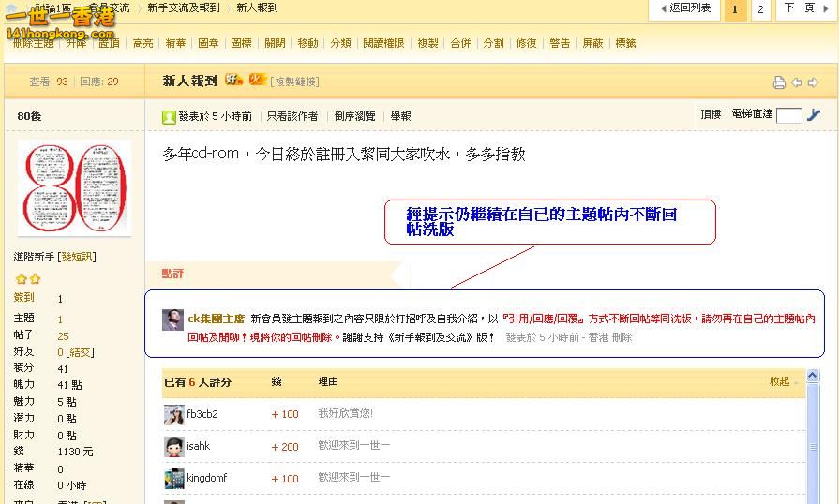Go to previous thread arrow icon
This screenshot has width=839, height=504.
pyautogui.click(x=796, y=82)
